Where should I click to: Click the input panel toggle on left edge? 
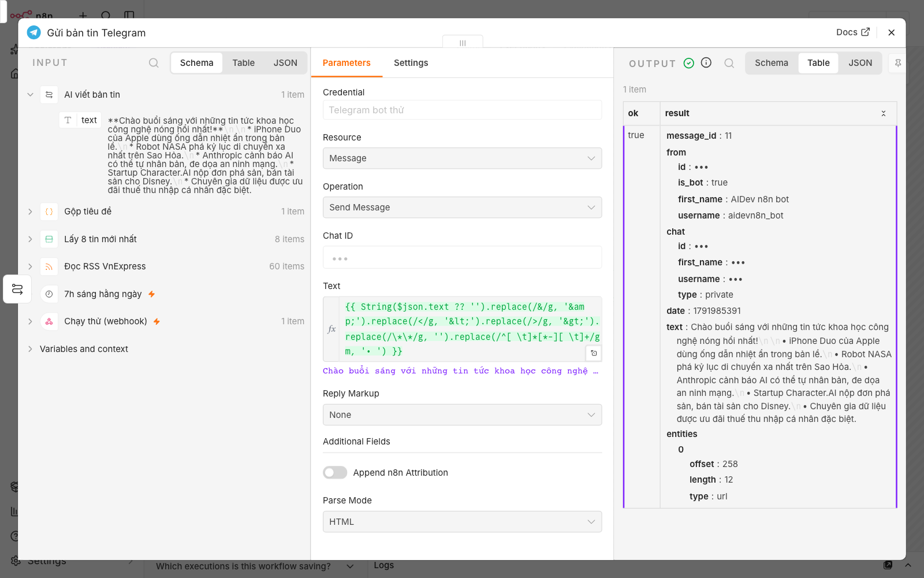[17, 289]
